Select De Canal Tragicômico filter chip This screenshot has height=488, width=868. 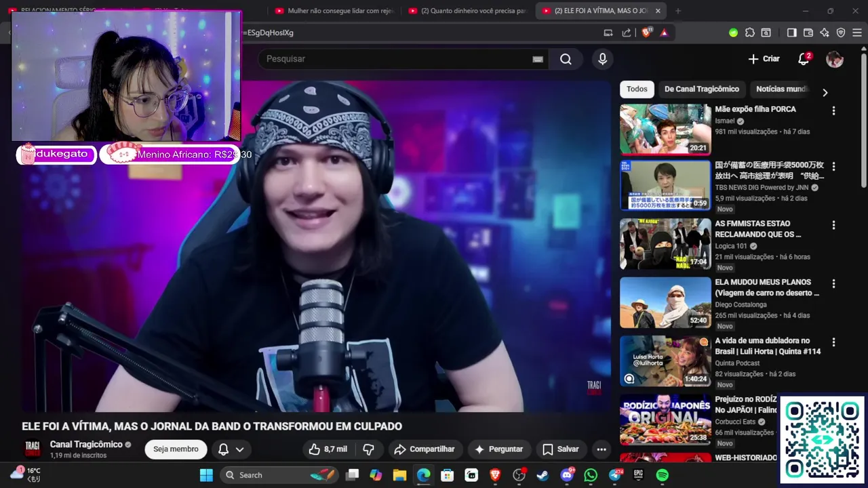click(702, 89)
